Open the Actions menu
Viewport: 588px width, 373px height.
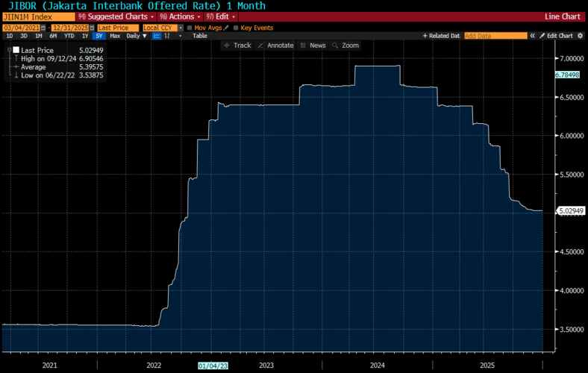tap(179, 16)
